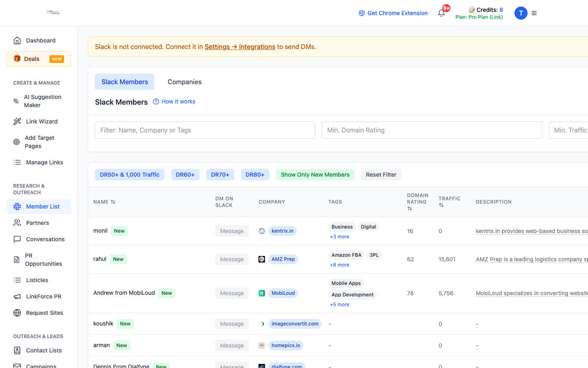This screenshot has width=588, height=368.
Task: Sort by Domain Rating arrows
Action: [410, 209]
